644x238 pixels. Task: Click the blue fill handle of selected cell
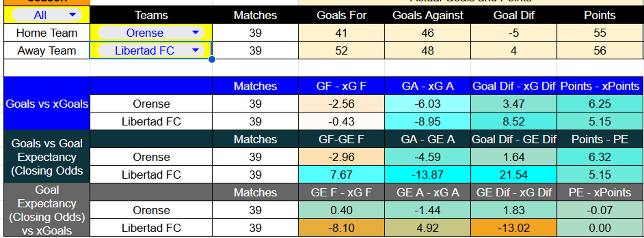pos(212,59)
